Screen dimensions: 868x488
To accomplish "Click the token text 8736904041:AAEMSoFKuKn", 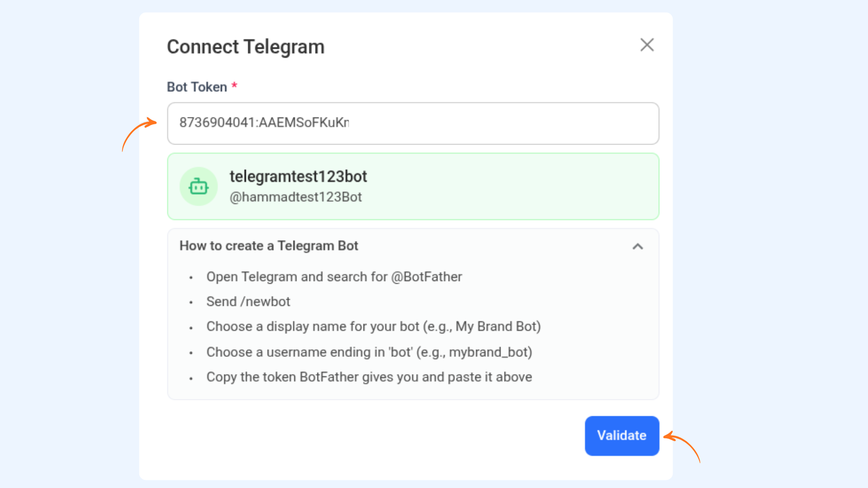I will (264, 122).
